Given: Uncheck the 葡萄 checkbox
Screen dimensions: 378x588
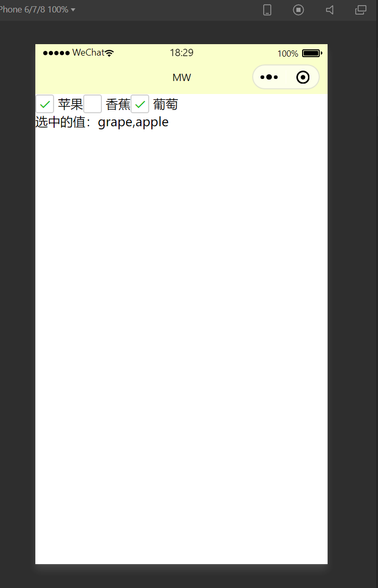Looking at the screenshot, I should coord(140,104).
